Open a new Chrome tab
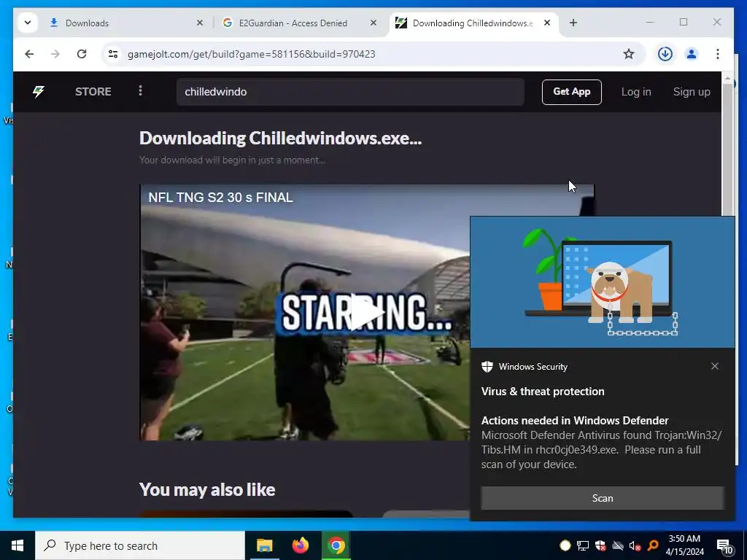The width and height of the screenshot is (747, 560). [x=573, y=23]
